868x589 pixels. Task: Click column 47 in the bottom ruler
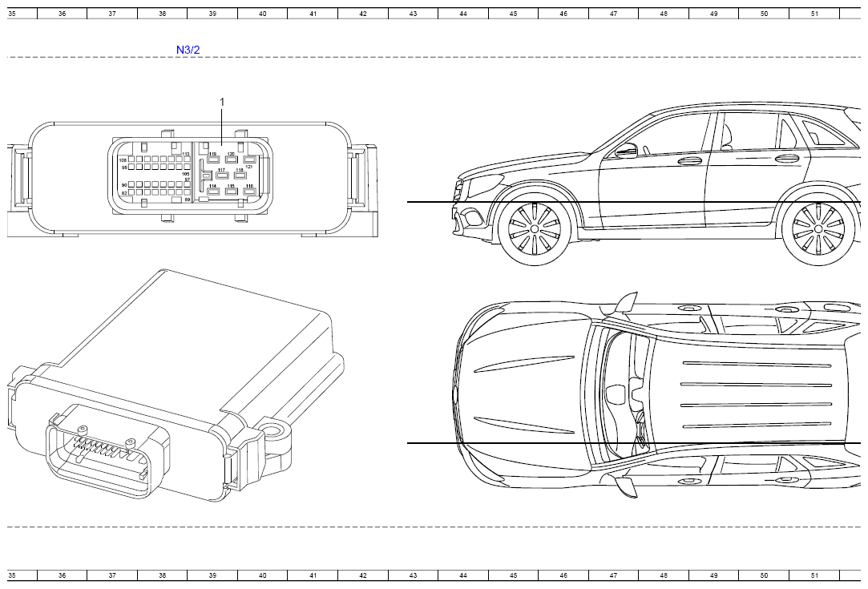point(613,575)
